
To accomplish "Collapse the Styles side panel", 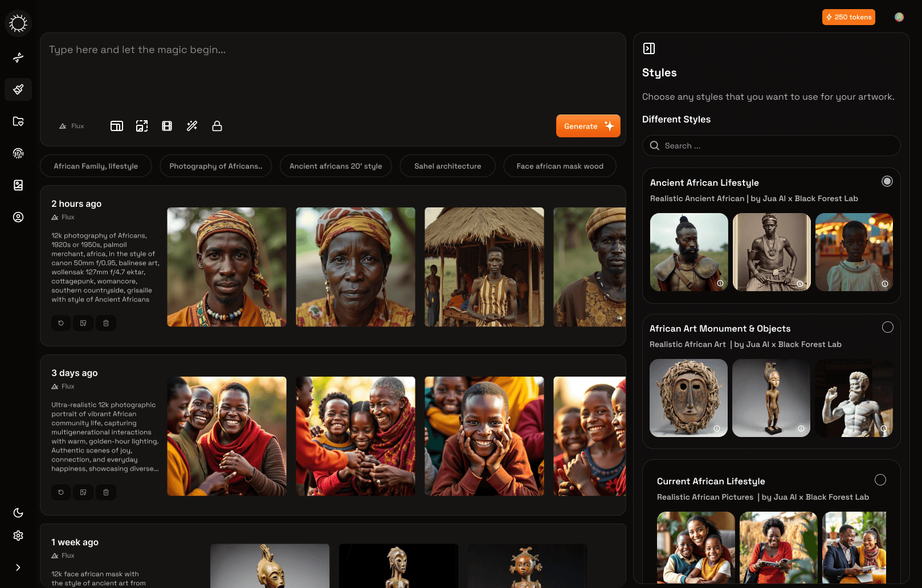I will 649,48.
